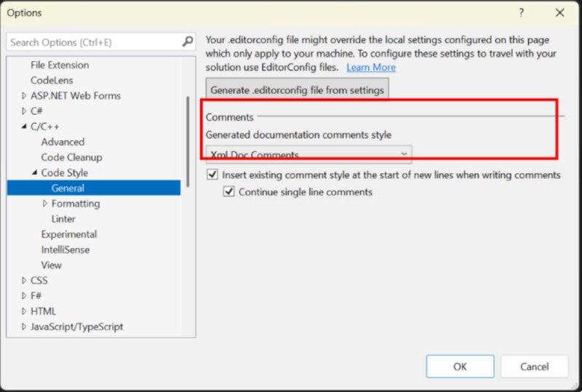Toggle Insert existing comment style checkbox
Screen dimensions: 582x392
pyautogui.click(x=212, y=175)
